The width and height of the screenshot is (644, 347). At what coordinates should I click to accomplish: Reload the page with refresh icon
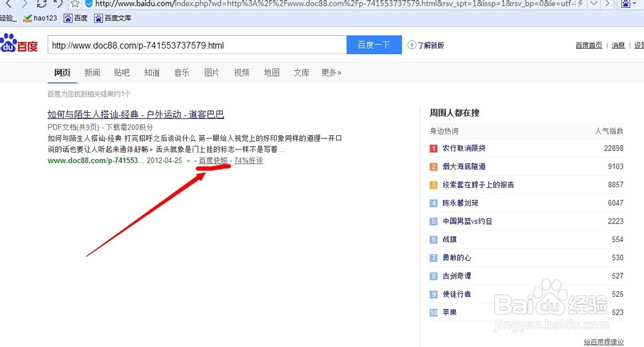(41, 4)
